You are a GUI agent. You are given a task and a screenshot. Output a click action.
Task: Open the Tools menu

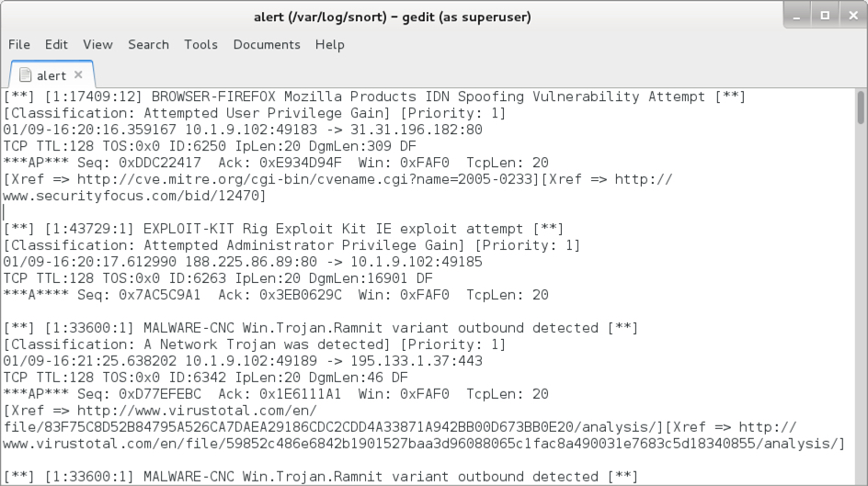[x=201, y=44]
